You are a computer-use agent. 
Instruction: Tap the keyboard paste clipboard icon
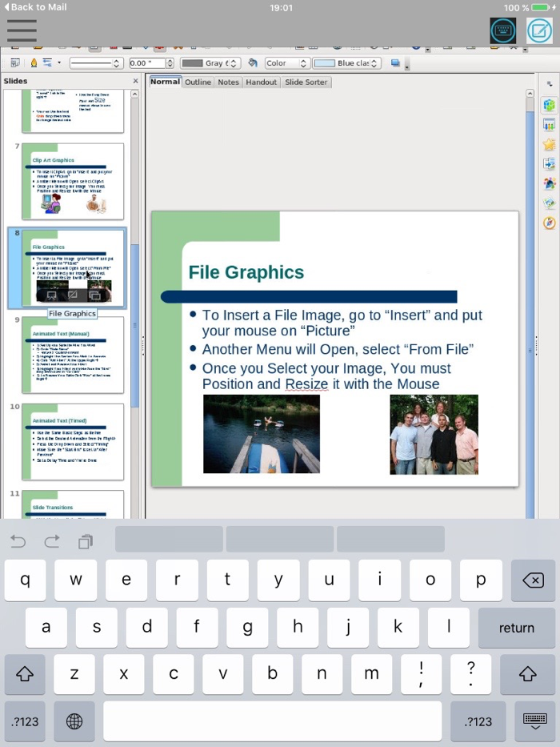tap(86, 541)
